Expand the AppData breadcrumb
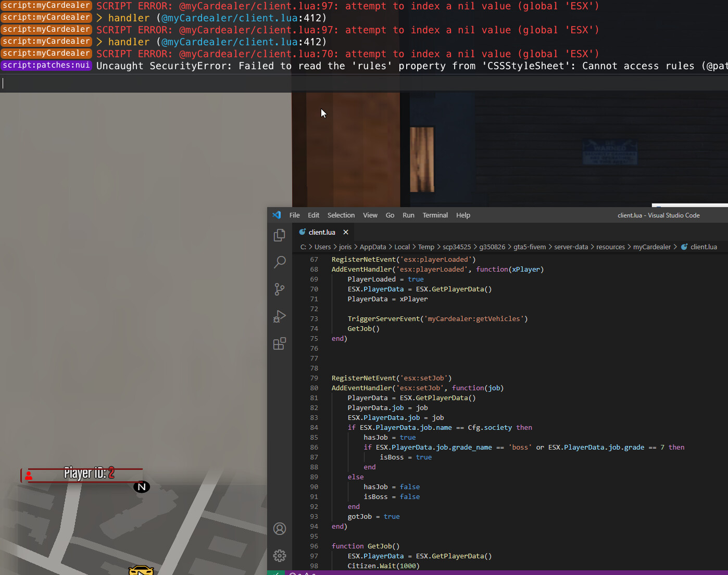The width and height of the screenshot is (728, 575). [373, 247]
